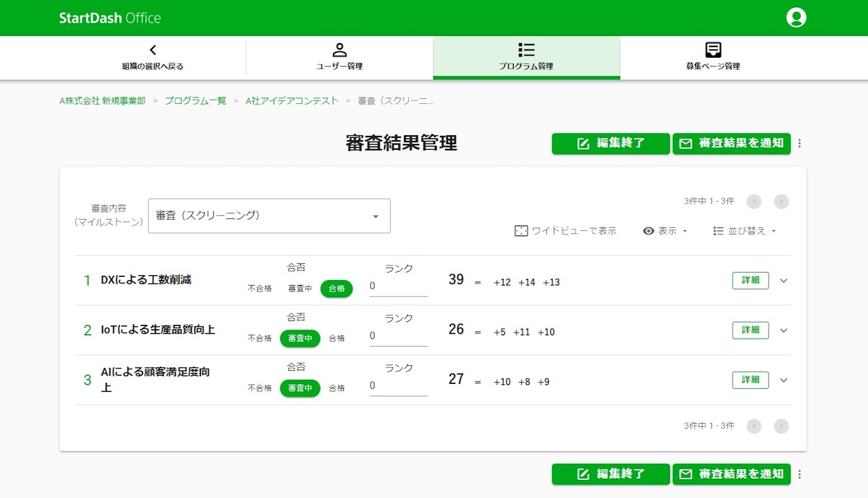Screen dimensions: 868x498
Task: Click the StartDash Office logo
Action: pos(110,18)
